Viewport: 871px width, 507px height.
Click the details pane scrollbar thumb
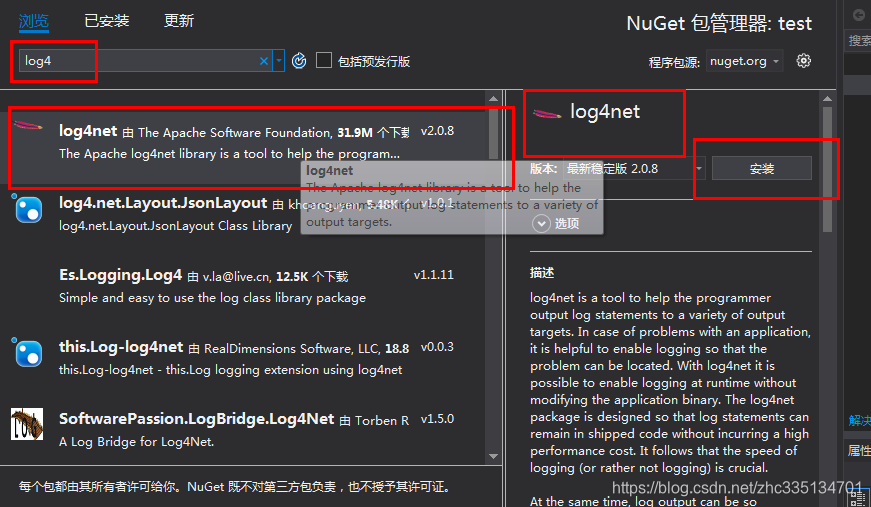pyautogui.click(x=827, y=169)
